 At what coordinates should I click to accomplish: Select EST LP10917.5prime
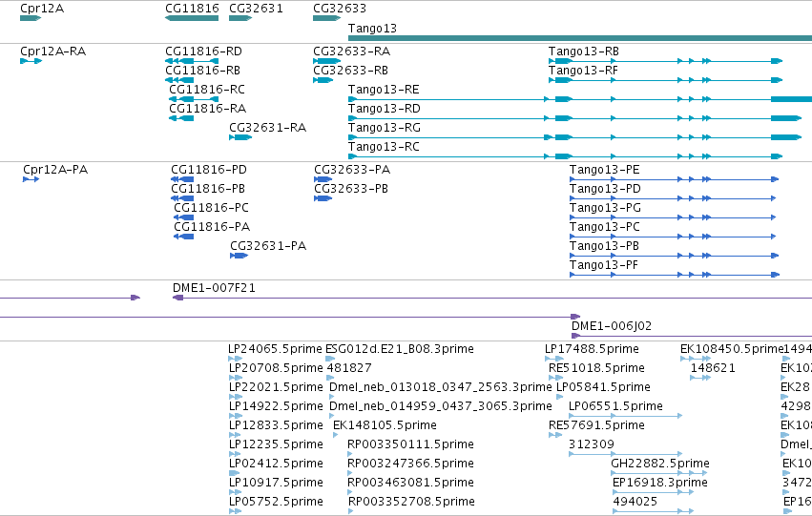(x=276, y=484)
